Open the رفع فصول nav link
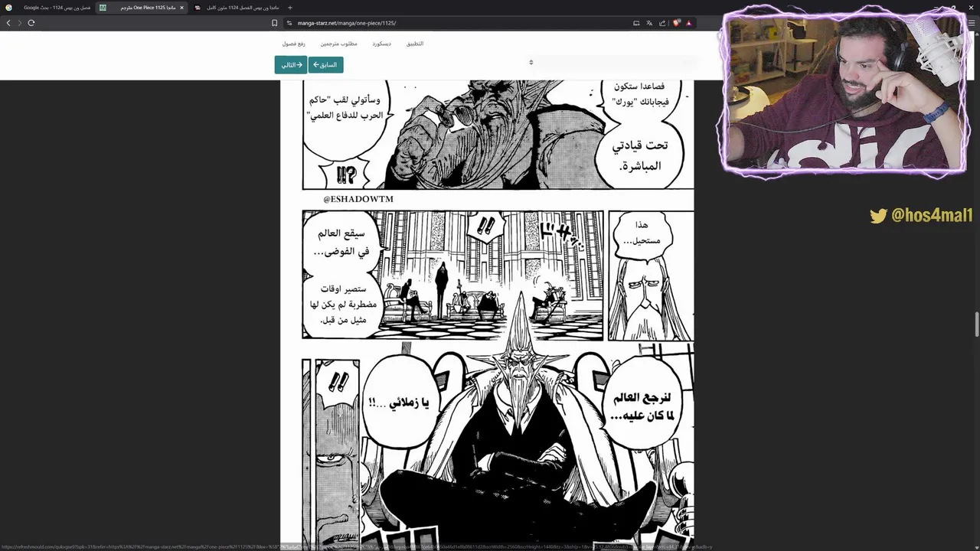The width and height of the screenshot is (980, 551). pos(293,44)
